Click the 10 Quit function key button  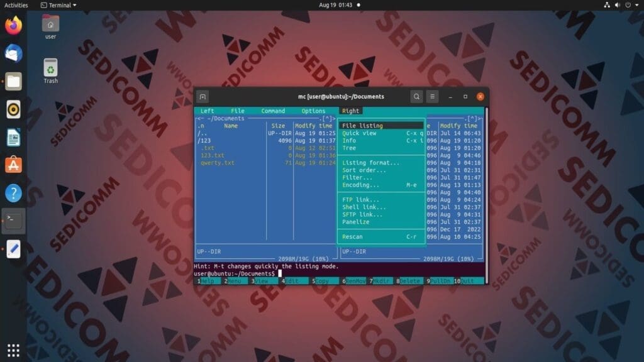pos(467,281)
